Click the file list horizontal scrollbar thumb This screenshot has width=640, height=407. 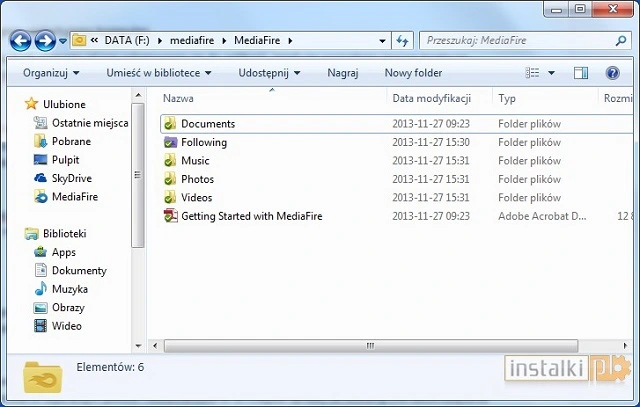[371, 346]
